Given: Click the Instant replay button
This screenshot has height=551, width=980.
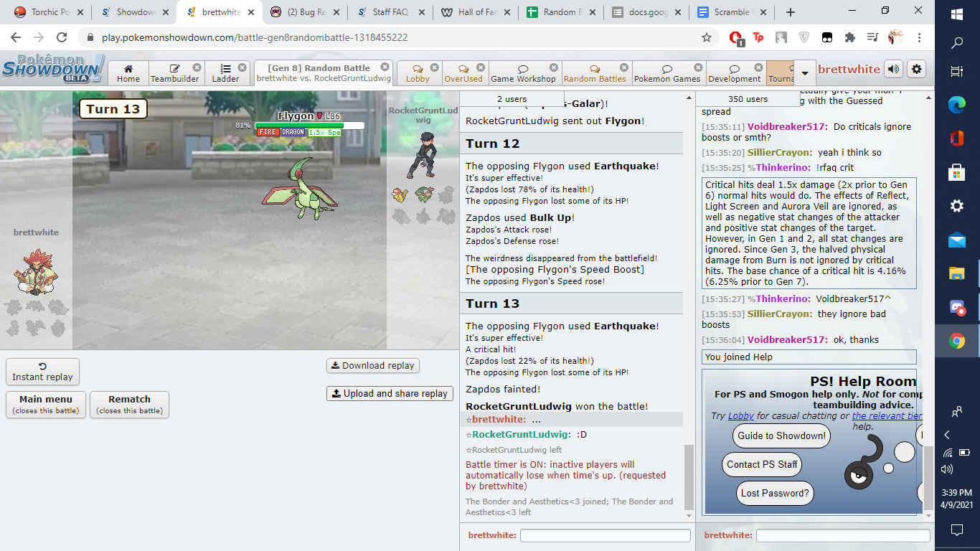Looking at the screenshot, I should click(x=42, y=372).
